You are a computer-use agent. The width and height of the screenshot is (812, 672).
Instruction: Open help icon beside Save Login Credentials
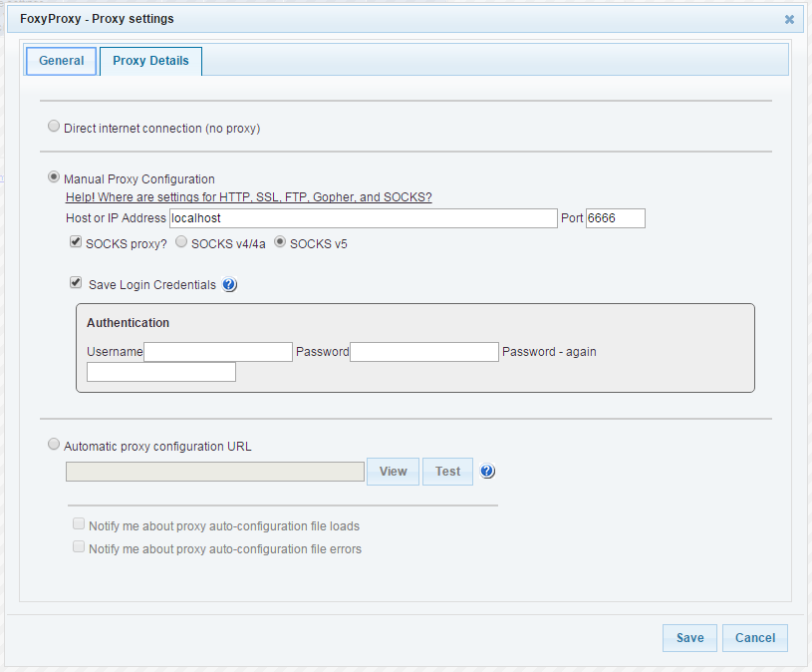[229, 284]
